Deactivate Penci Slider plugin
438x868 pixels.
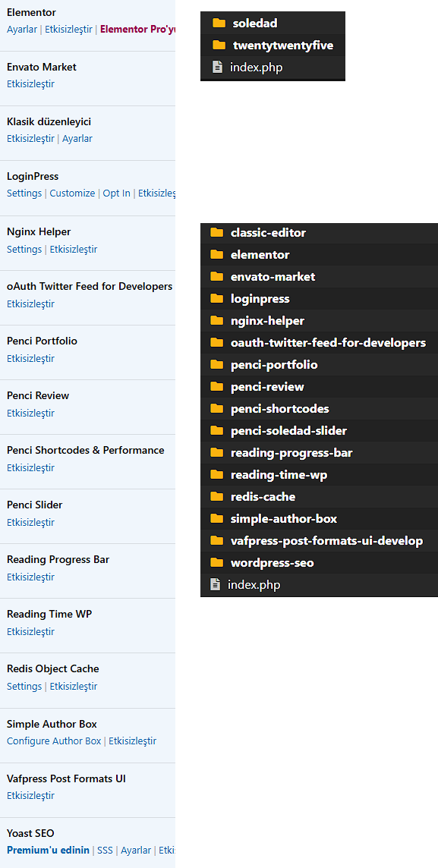[30, 523]
